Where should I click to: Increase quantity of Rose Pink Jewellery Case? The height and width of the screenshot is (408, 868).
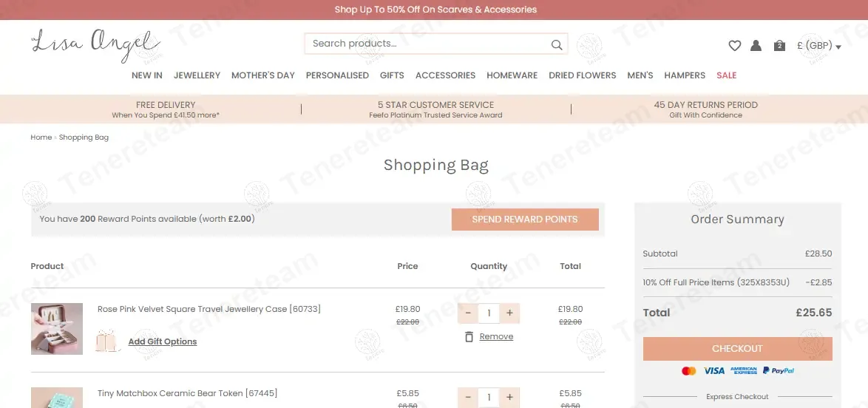(509, 313)
